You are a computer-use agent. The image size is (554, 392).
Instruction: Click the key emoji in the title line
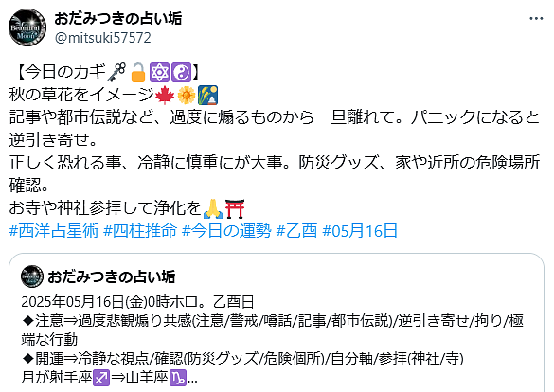pos(116,72)
